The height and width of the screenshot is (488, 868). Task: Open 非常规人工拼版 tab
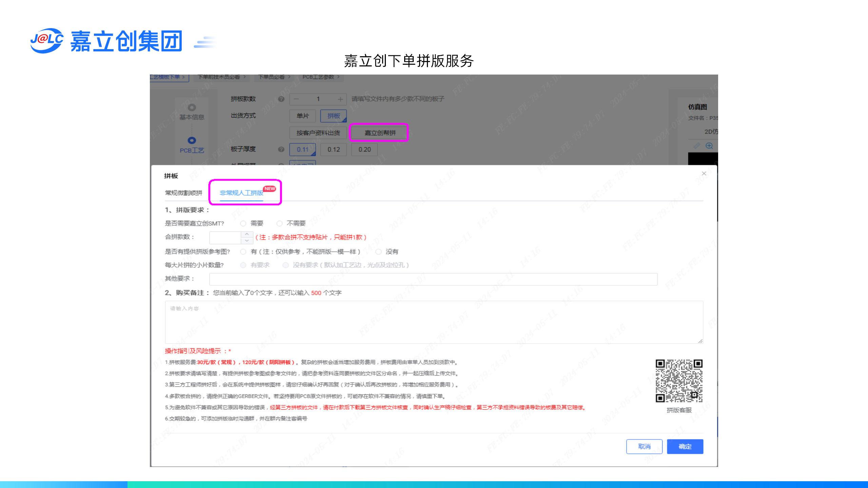(x=241, y=193)
